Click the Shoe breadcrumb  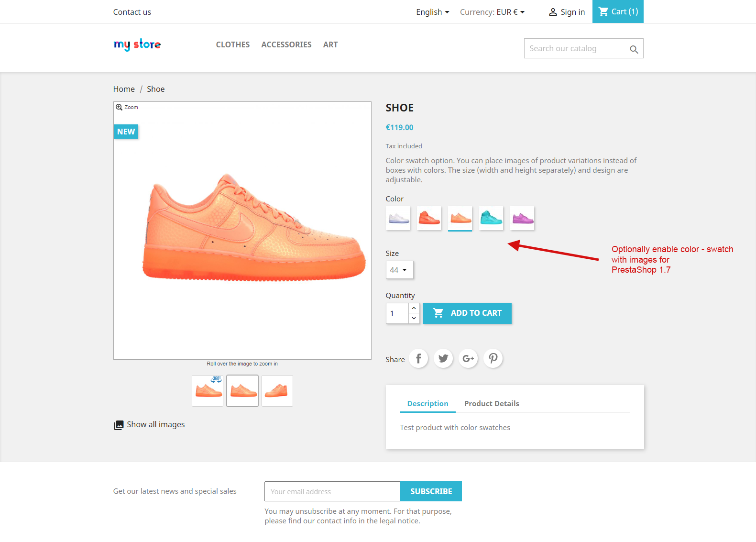pyautogui.click(x=156, y=89)
